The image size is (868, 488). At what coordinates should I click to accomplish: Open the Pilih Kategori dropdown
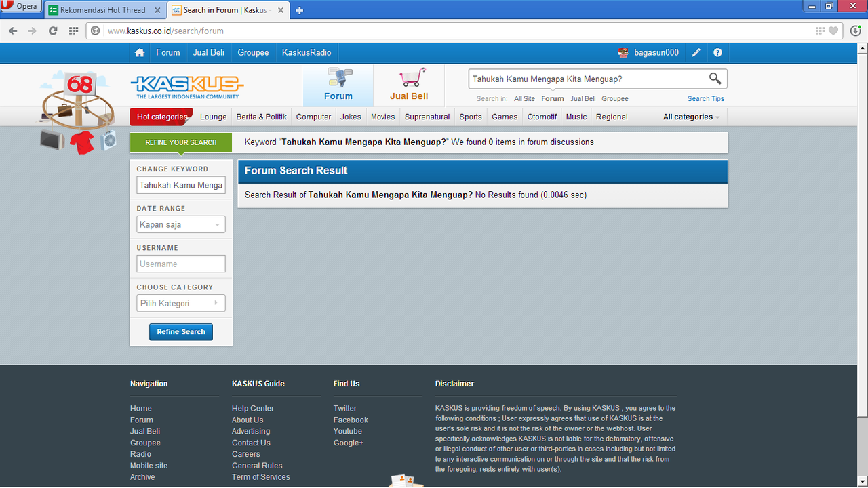pos(180,303)
